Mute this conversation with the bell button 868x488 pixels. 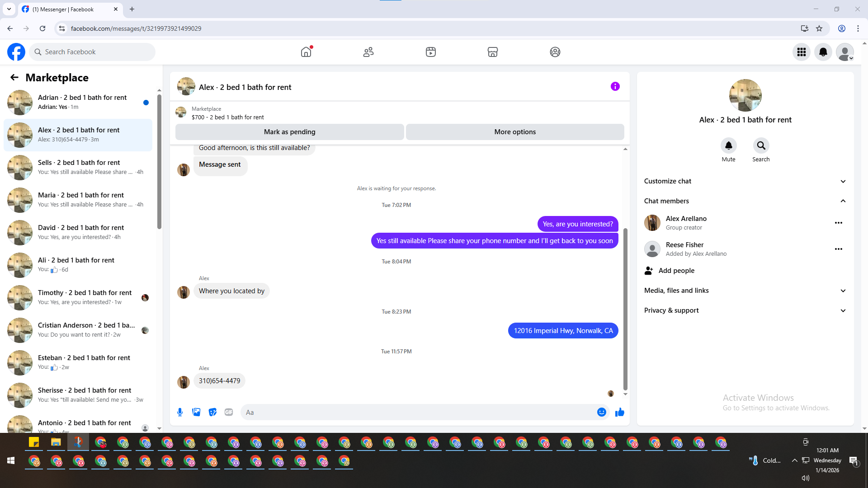[728, 145]
